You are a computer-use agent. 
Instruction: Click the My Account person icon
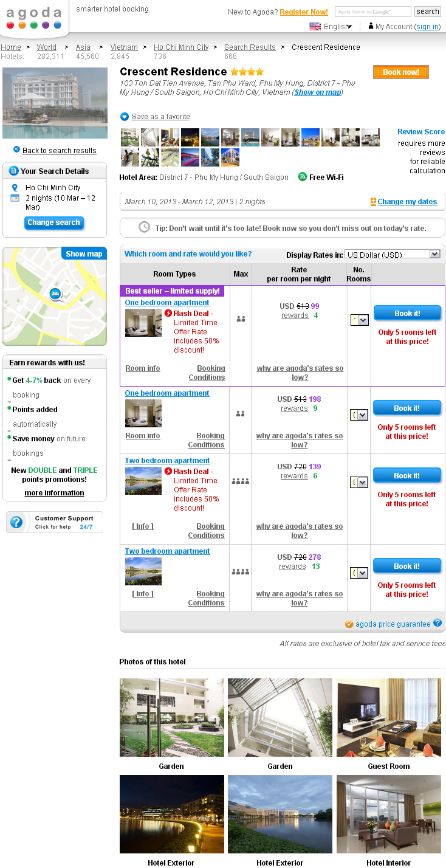point(371,26)
